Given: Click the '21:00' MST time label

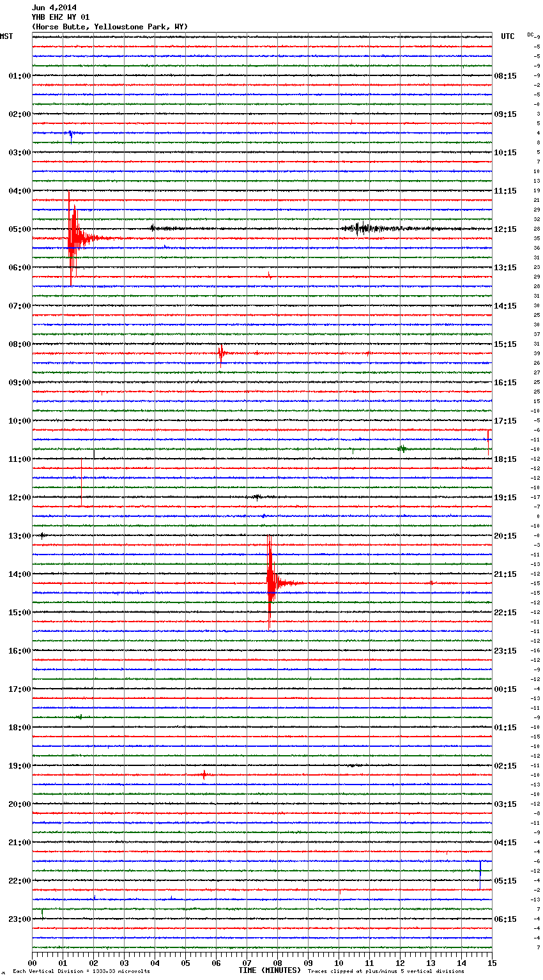Looking at the screenshot, I should (x=19, y=843).
